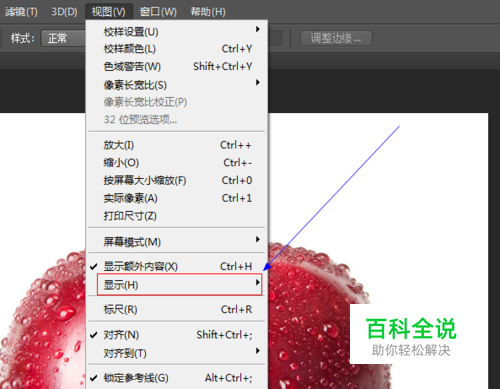Select 打印尺寸(Z) menu item
This screenshot has height=389, width=500.
177,216
